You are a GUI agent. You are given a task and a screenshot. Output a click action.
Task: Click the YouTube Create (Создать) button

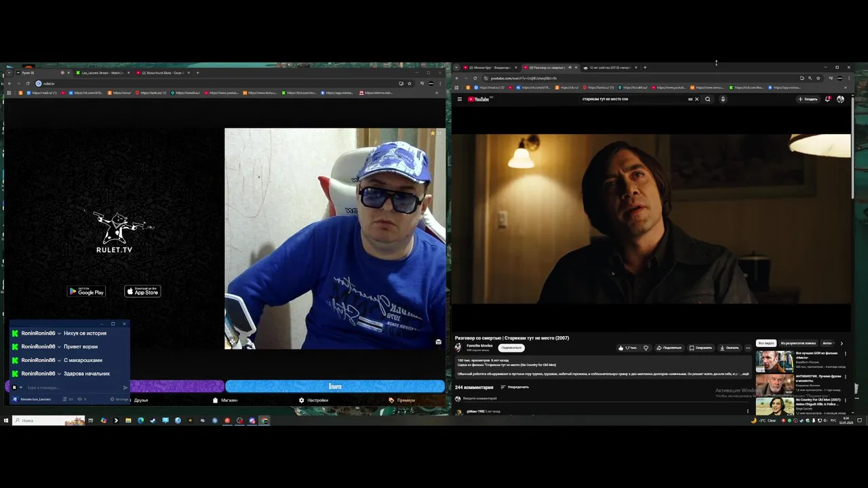point(808,99)
